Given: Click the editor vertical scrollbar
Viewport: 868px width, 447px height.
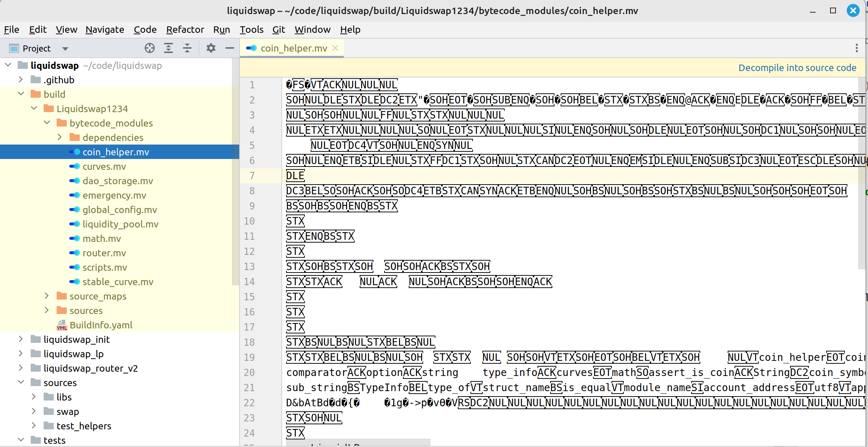Looking at the screenshot, I should click(862, 173).
